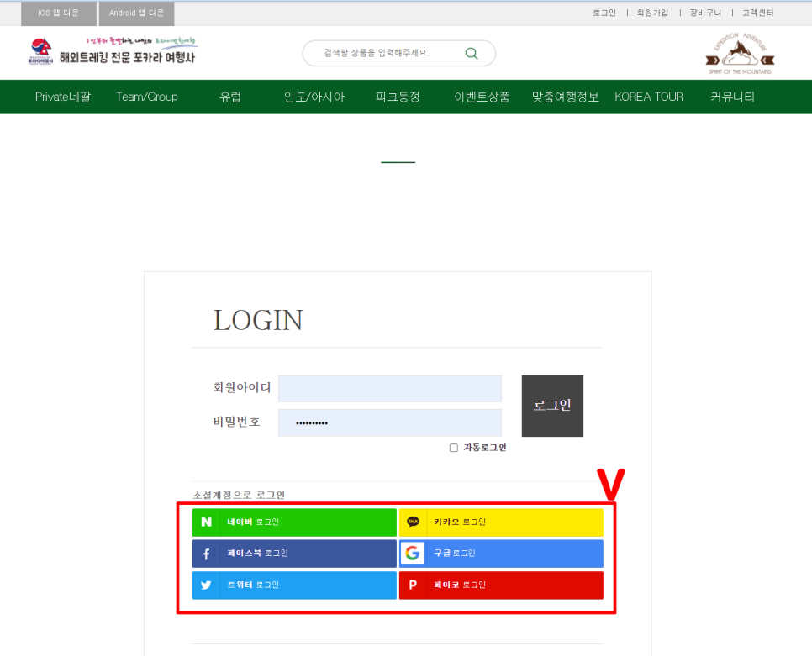Log in with 네이버 로그인 button
Viewport: 812px width, 656px height.
294,522
